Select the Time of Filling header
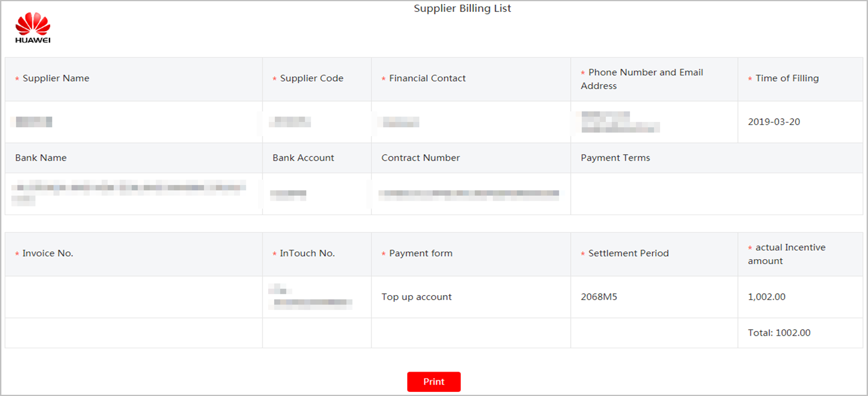This screenshot has height=396, width=868. click(801, 79)
